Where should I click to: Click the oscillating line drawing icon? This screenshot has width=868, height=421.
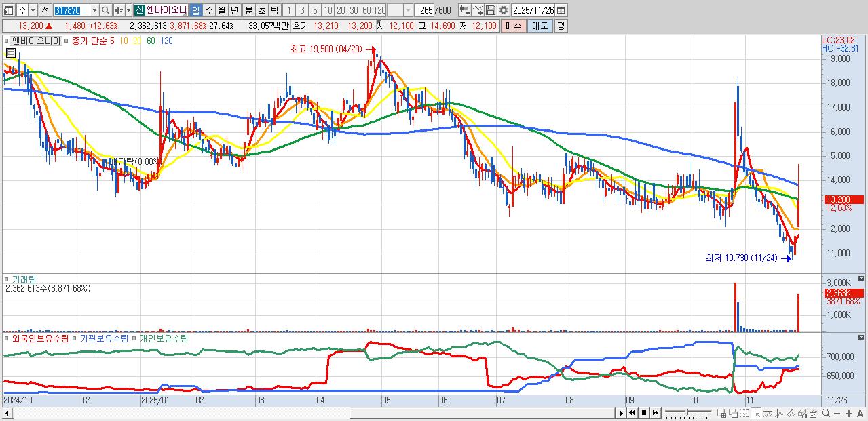coord(780,414)
